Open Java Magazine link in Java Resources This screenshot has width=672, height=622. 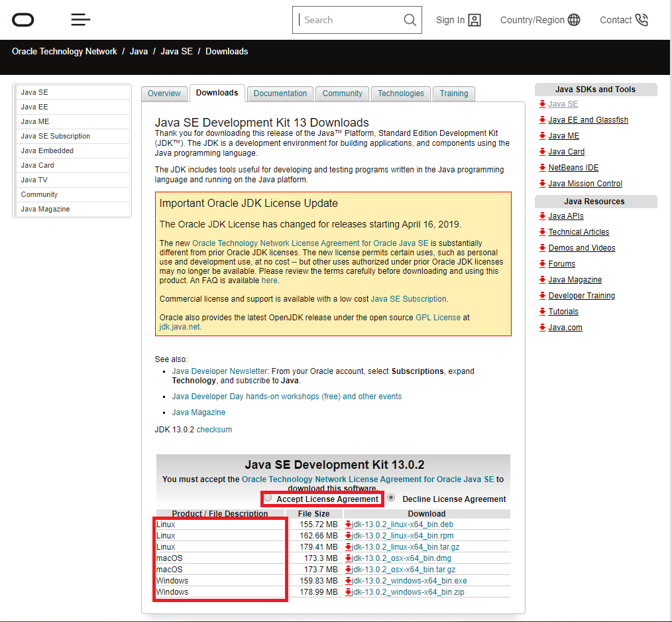click(x=575, y=280)
